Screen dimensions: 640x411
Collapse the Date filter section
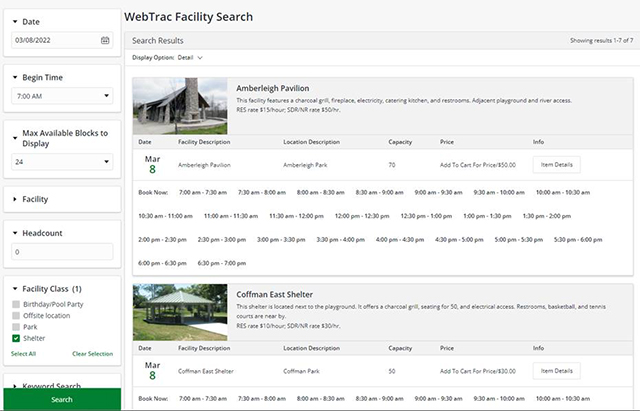coord(16,20)
